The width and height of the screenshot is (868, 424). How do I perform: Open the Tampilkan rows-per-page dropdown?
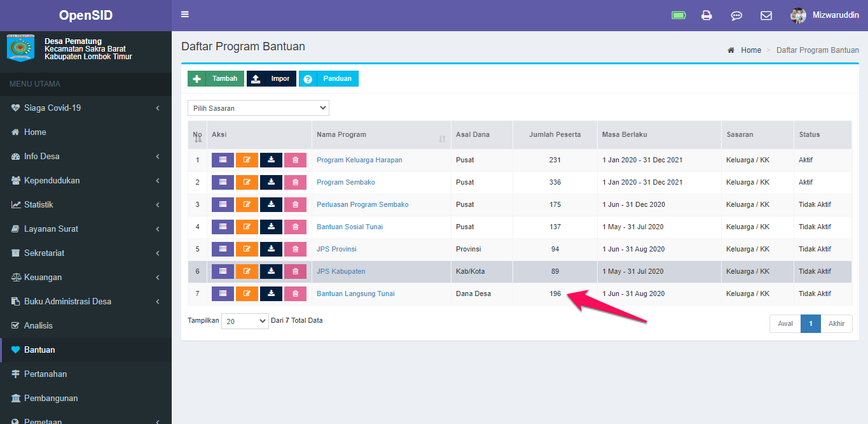pos(245,322)
